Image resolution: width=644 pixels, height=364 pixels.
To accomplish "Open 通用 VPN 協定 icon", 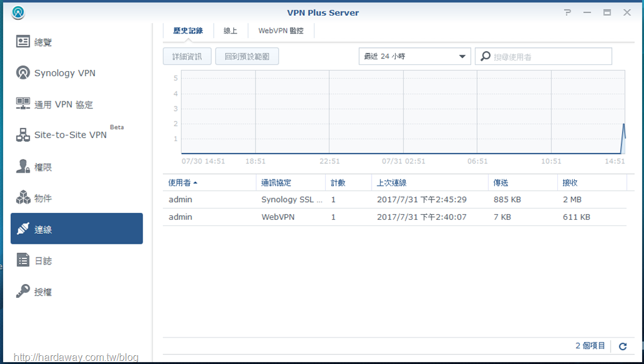I will point(23,104).
